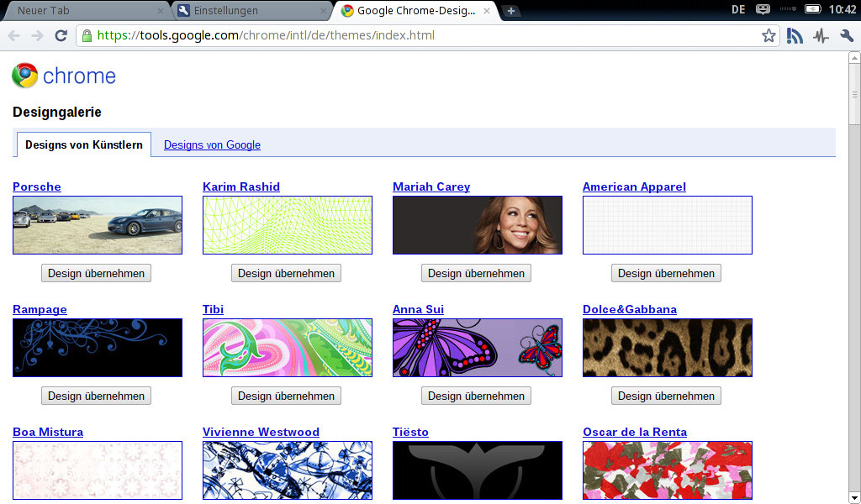The width and height of the screenshot is (861, 504).
Task: Apply the Tibi design button
Action: point(286,396)
